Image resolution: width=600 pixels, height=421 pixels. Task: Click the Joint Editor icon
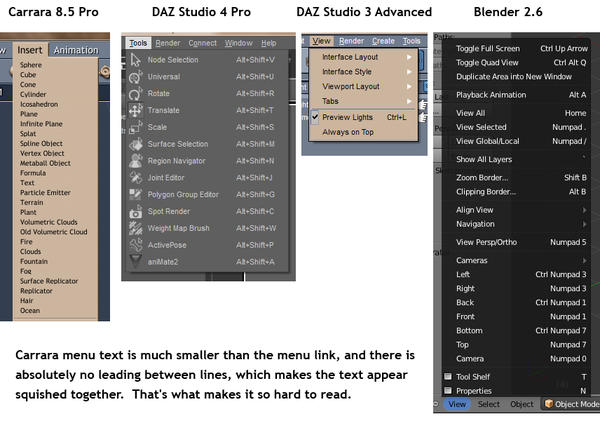click(135, 178)
